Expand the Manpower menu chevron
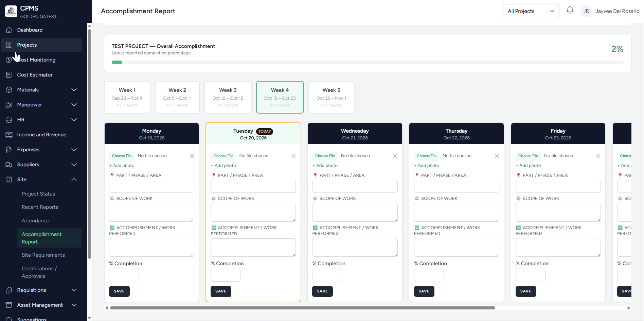 (x=74, y=105)
